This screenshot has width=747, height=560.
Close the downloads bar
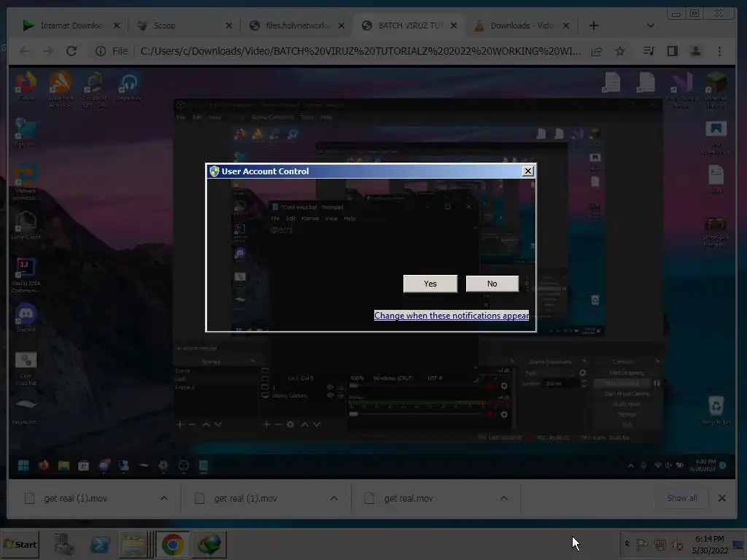(721, 498)
